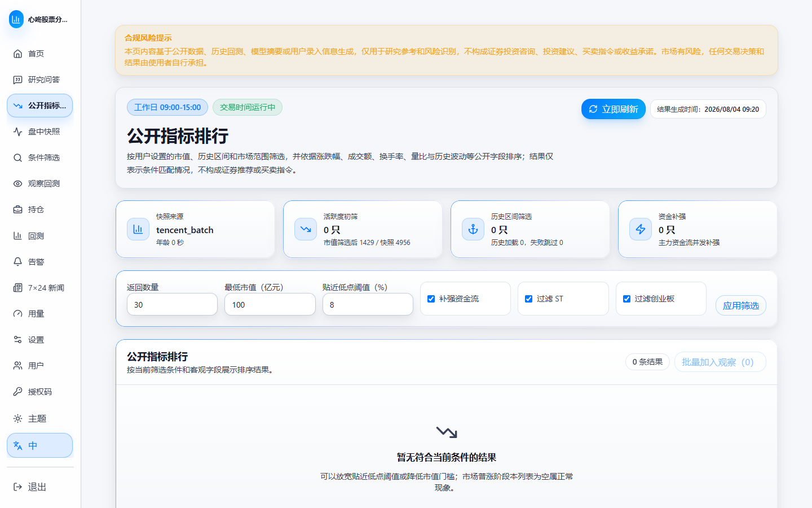Click 贴近低点阈值 input field
812x508 pixels.
point(368,304)
